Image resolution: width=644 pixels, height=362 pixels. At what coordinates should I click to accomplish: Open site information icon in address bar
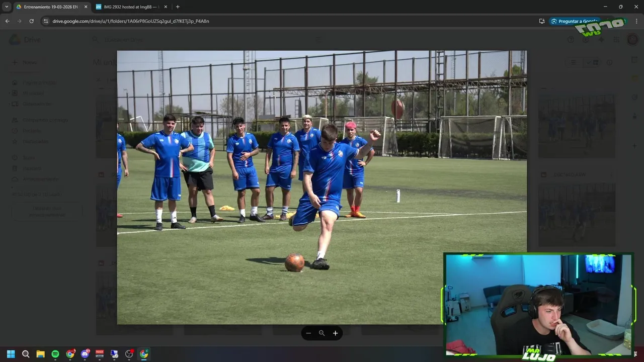point(46,21)
